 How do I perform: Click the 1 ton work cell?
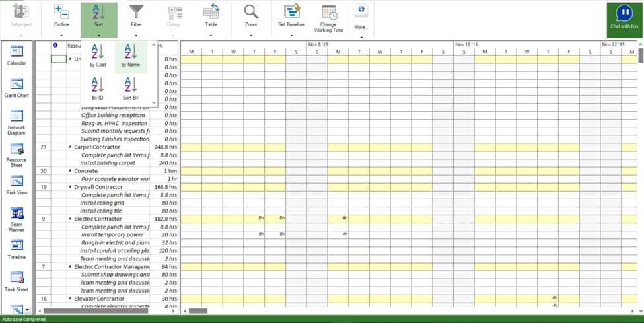[164, 171]
